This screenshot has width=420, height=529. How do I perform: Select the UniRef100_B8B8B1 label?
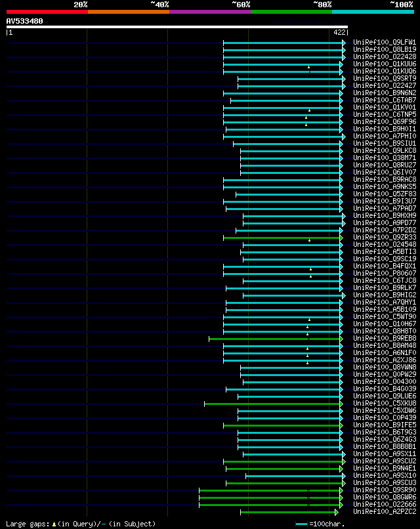point(385,447)
